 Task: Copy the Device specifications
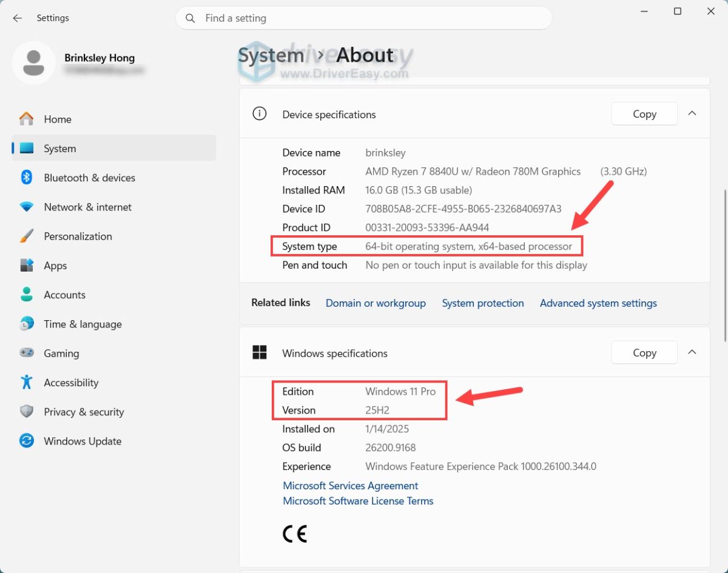pos(644,113)
